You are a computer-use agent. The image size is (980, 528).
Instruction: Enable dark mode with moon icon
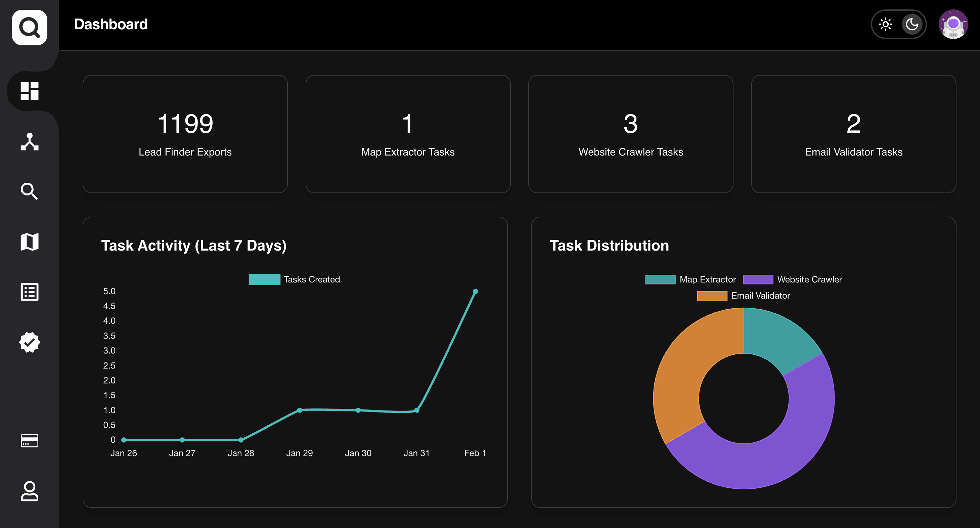(912, 24)
